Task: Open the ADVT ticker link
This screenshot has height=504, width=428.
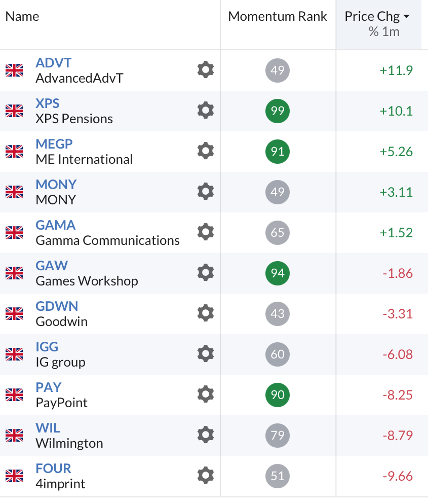Action: point(53,63)
